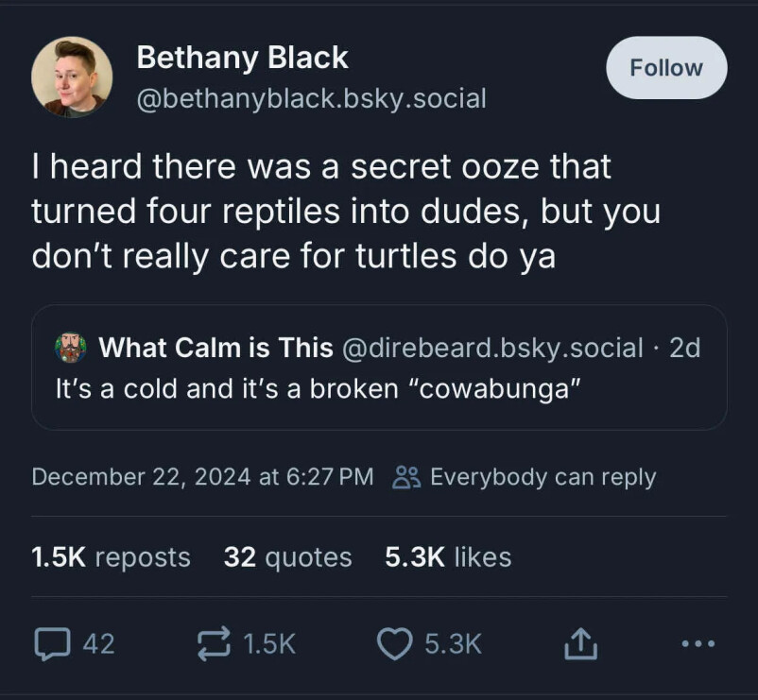Like the post with the heart icon
Image resolution: width=758 pixels, height=700 pixels.
click(393, 644)
